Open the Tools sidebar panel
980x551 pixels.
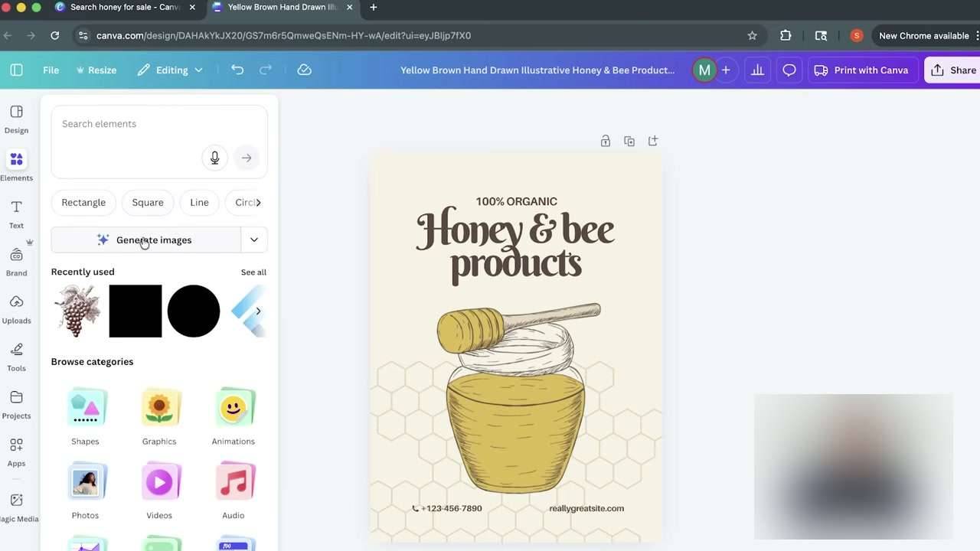pyautogui.click(x=16, y=357)
